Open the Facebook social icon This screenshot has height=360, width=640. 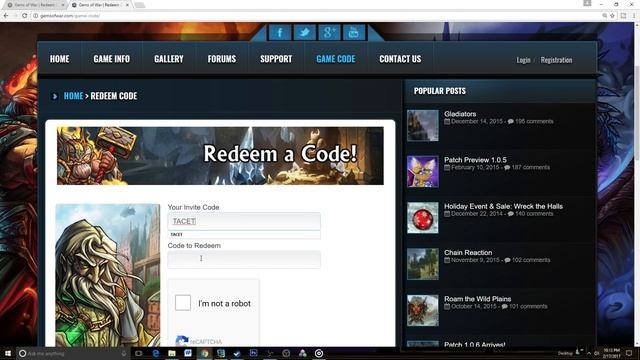(280, 32)
